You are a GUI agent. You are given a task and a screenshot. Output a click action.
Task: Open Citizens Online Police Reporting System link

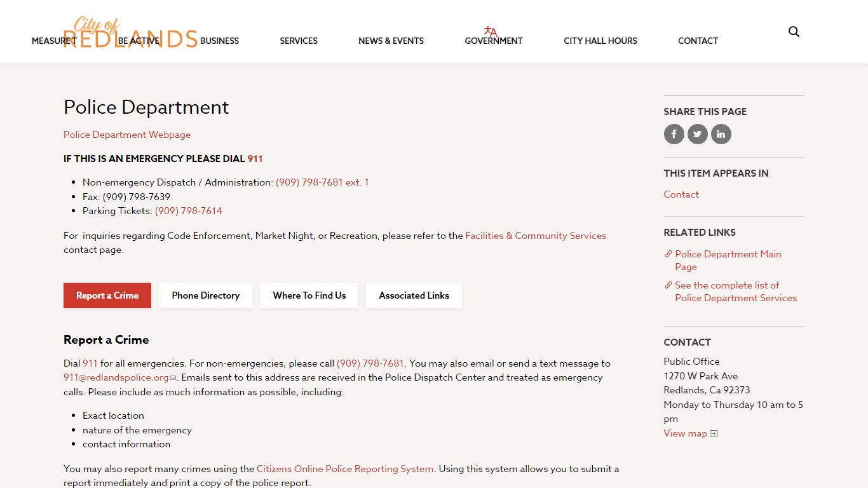[345, 469]
